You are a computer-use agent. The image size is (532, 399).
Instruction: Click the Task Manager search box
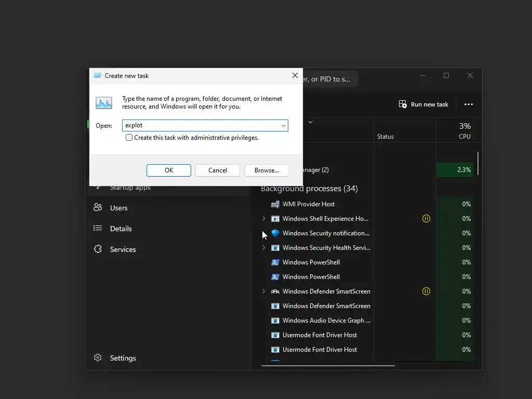330,79
